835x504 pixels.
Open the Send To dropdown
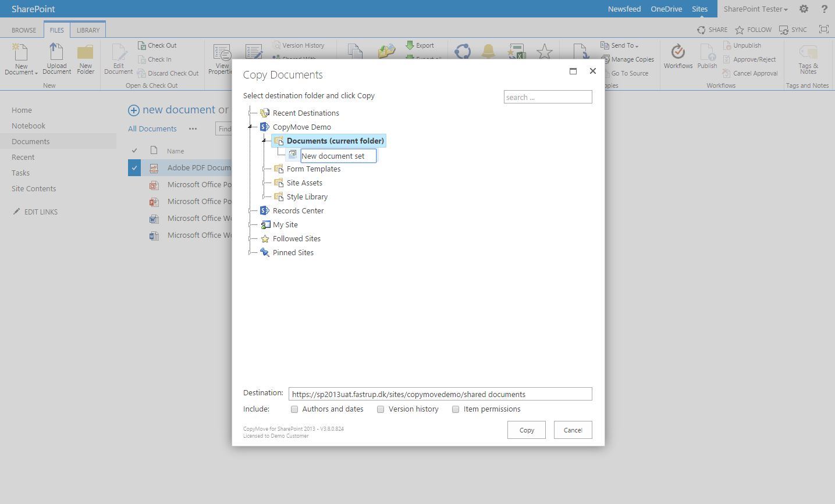(x=620, y=45)
